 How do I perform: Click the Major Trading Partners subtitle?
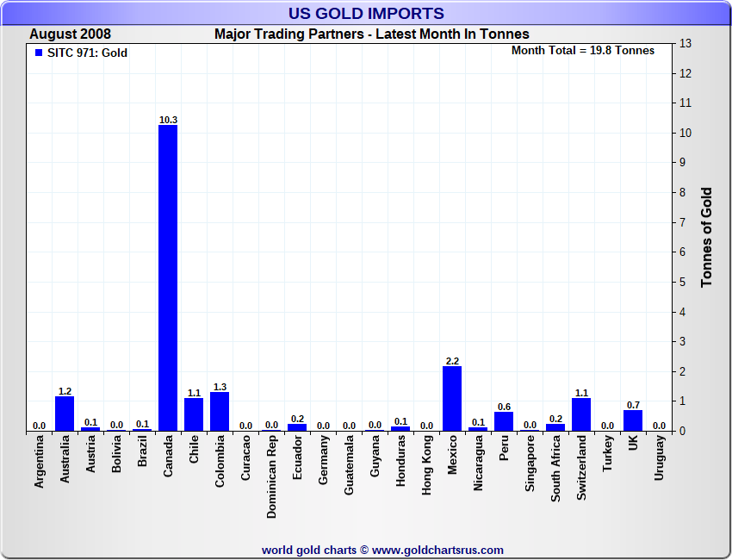pos(371,34)
